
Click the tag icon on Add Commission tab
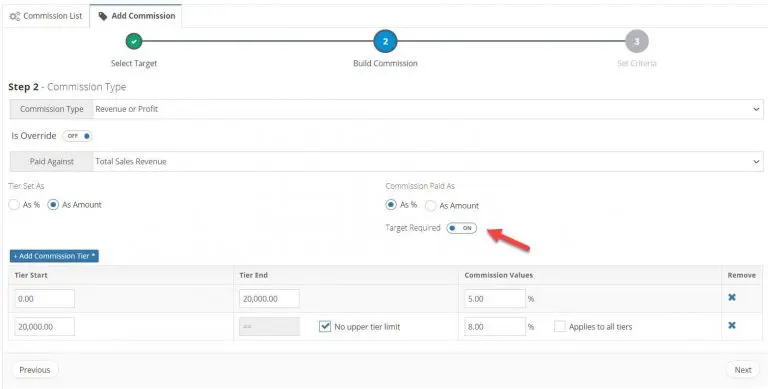pyautogui.click(x=103, y=16)
